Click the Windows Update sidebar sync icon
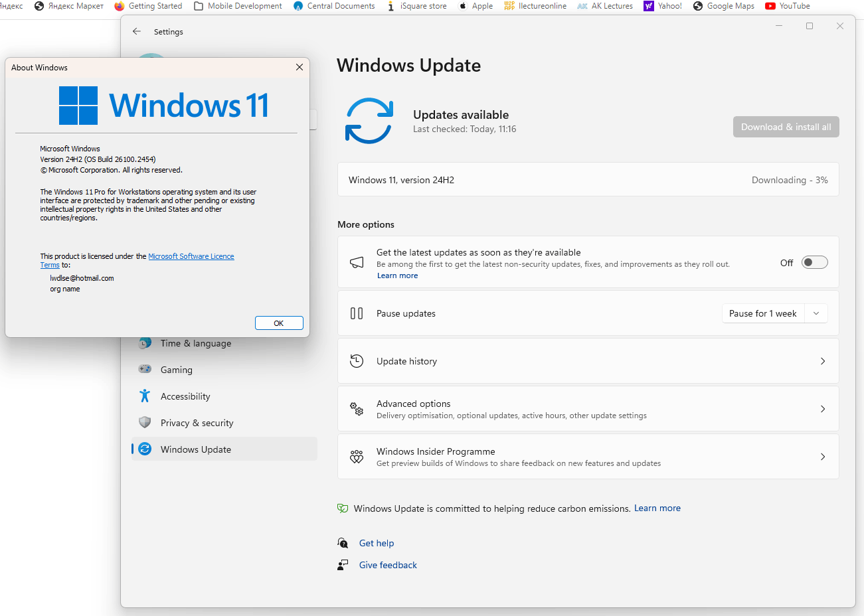864x616 pixels. 145,449
